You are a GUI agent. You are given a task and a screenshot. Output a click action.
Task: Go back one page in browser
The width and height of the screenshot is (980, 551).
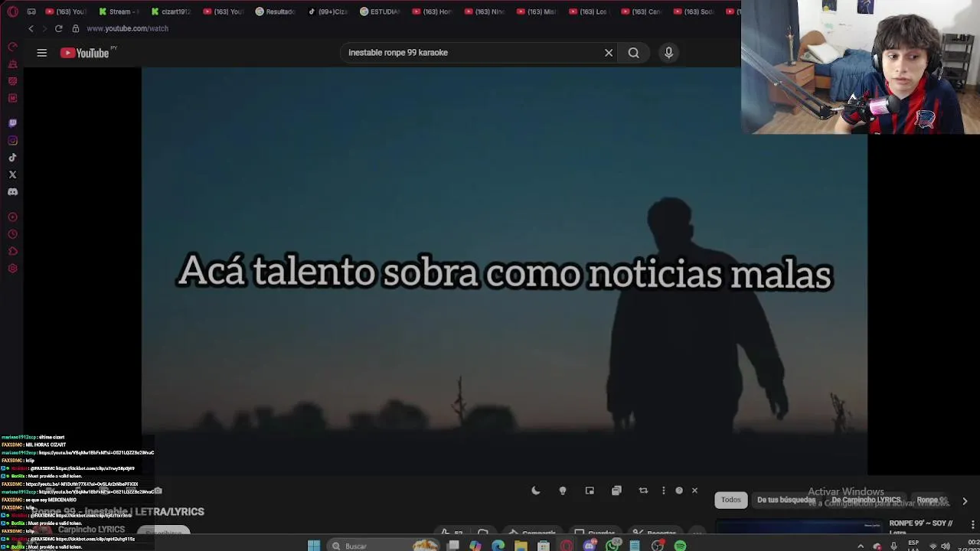click(31, 28)
